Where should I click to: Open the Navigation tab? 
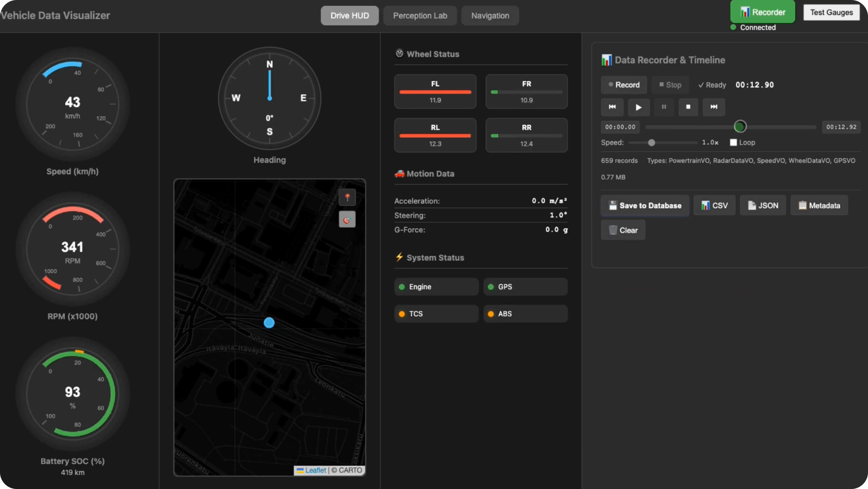click(490, 16)
